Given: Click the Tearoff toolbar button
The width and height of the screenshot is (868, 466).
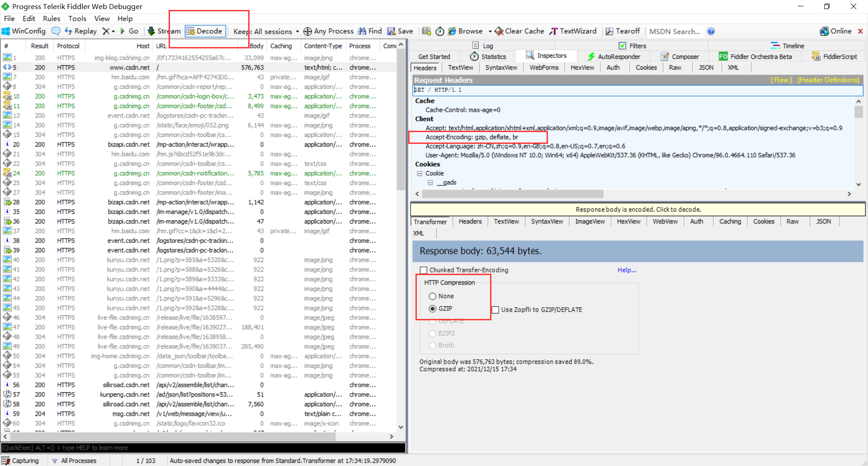Looking at the screenshot, I should (x=623, y=31).
